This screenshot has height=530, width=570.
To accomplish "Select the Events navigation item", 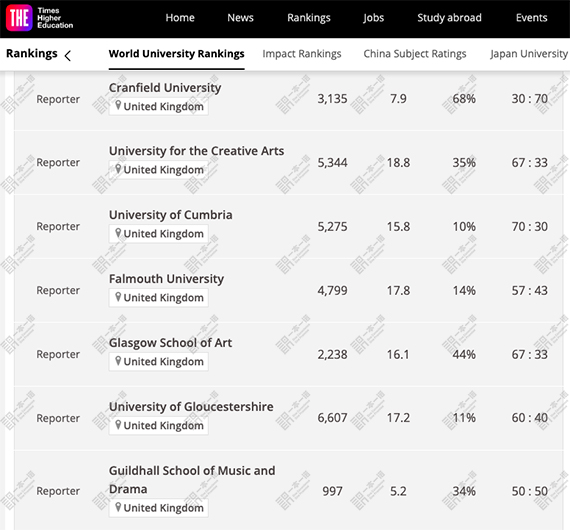I will pos(531,17).
